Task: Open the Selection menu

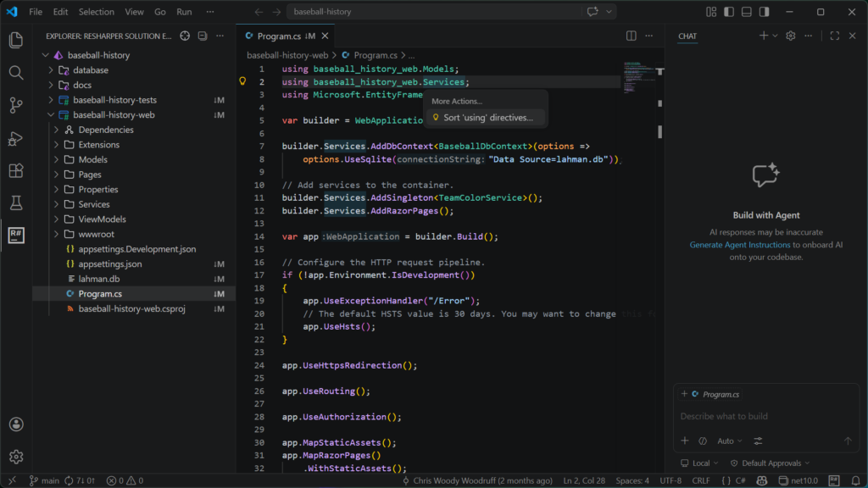Action: (x=96, y=12)
